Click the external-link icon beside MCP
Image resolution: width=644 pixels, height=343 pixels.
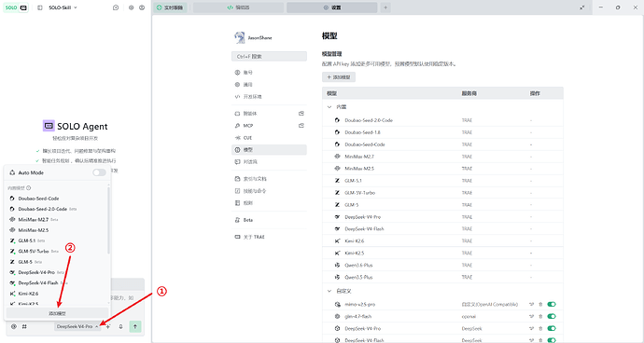301,126
